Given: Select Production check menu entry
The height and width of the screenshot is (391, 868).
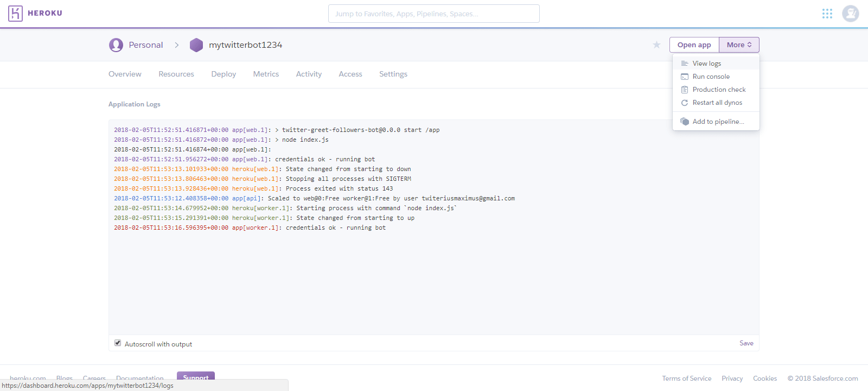Looking at the screenshot, I should click(x=716, y=90).
